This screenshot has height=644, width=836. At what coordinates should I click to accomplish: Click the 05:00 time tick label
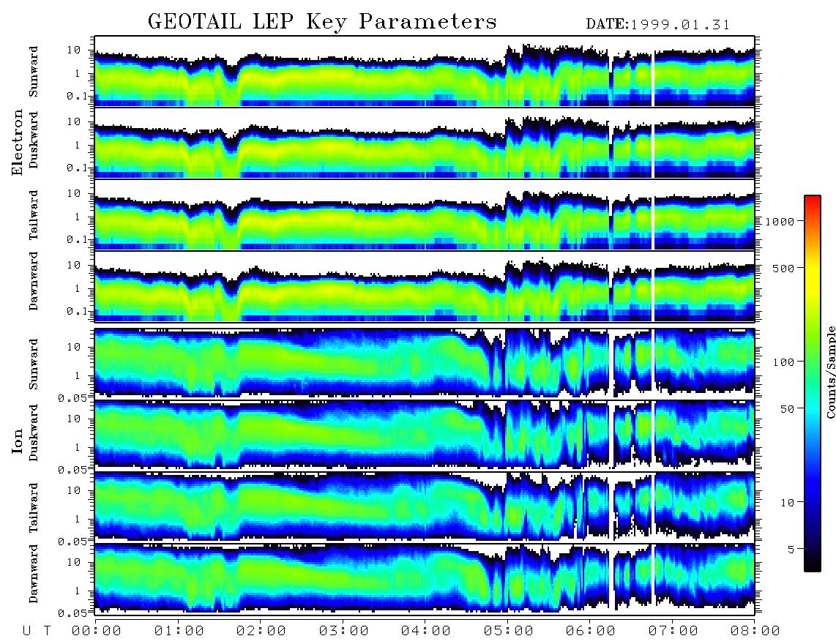pyautogui.click(x=508, y=631)
